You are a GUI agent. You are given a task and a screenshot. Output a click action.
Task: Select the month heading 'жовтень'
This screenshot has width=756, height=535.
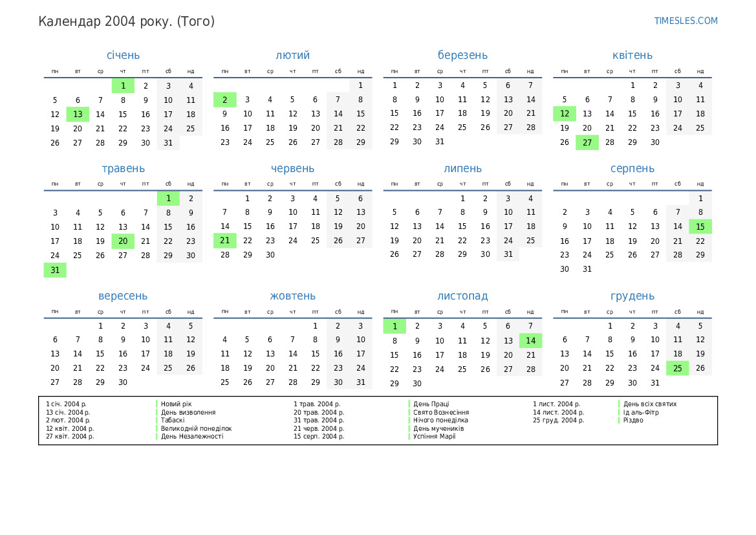[x=293, y=296]
